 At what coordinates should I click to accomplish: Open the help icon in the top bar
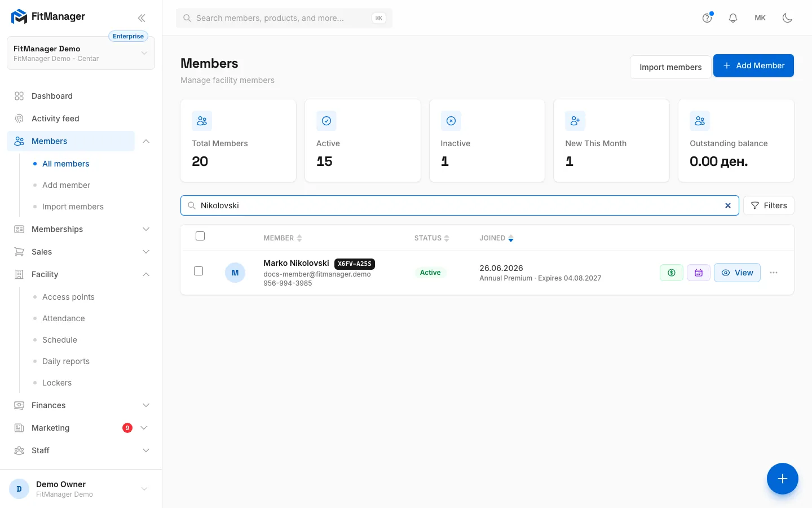click(x=707, y=18)
